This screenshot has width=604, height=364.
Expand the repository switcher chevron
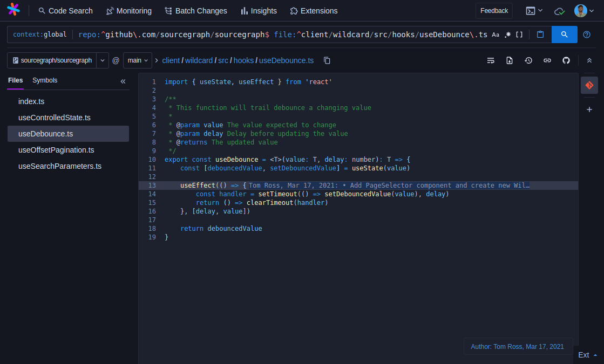(103, 60)
